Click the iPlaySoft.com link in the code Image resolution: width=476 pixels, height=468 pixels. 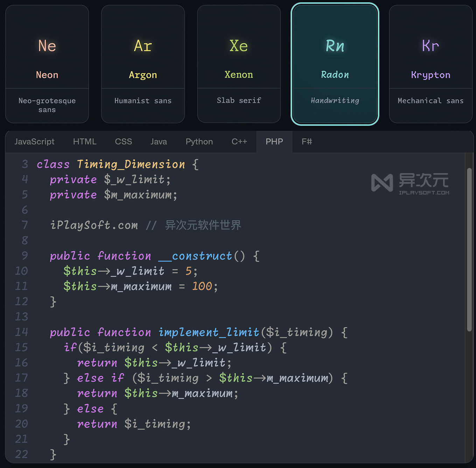[x=94, y=225]
